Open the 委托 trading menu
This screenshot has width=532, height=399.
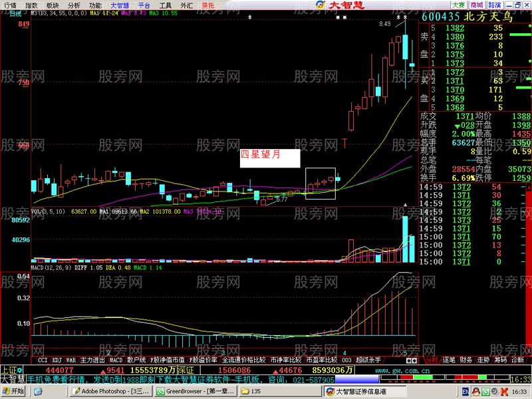[208, 5]
